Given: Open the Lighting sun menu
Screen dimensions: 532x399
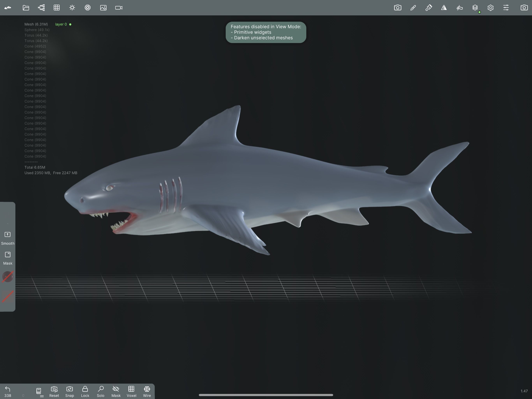Looking at the screenshot, I should point(72,8).
